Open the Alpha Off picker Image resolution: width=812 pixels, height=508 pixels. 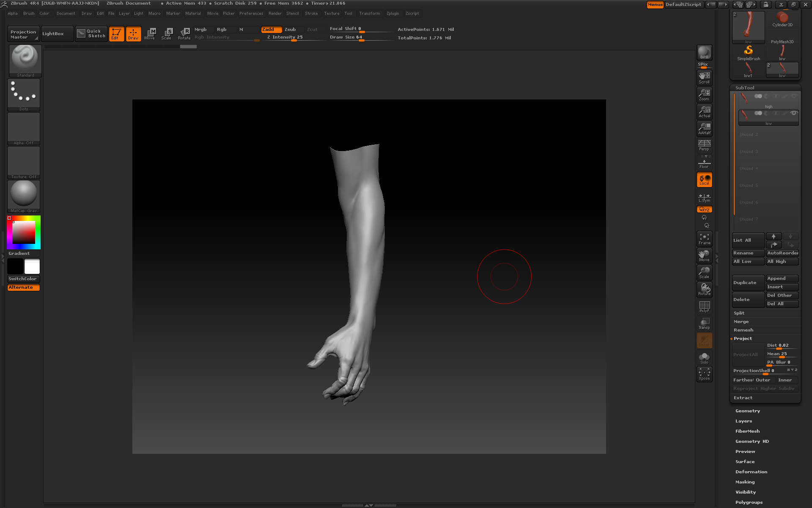(24, 129)
